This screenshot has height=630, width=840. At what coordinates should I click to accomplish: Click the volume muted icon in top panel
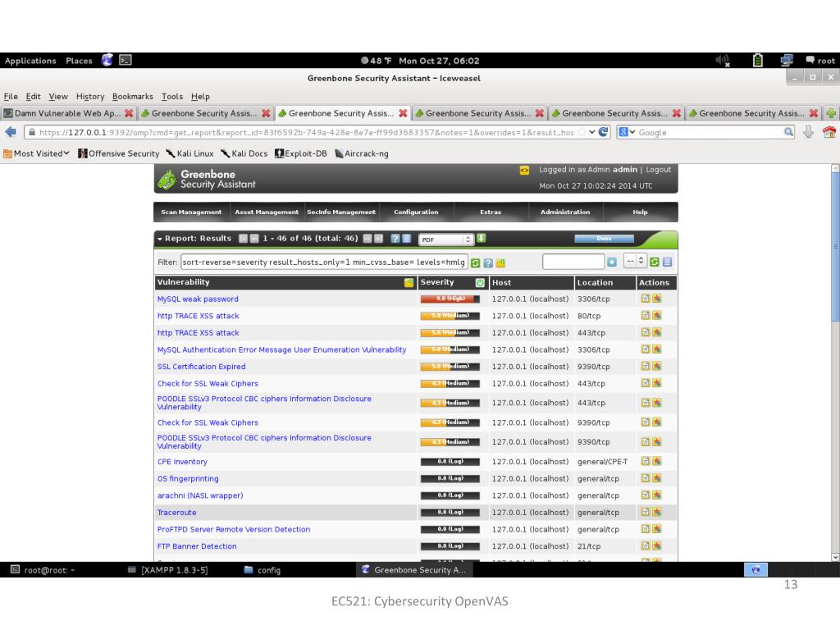point(723,61)
